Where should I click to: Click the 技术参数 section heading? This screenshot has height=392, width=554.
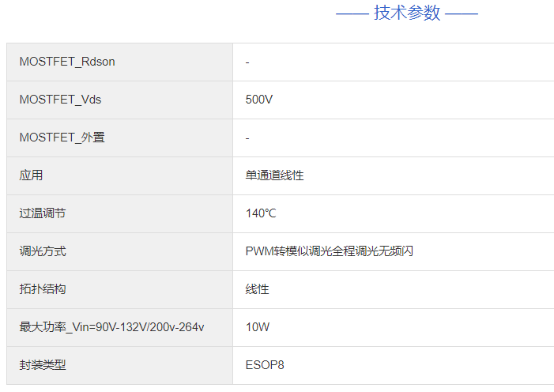coord(407,13)
